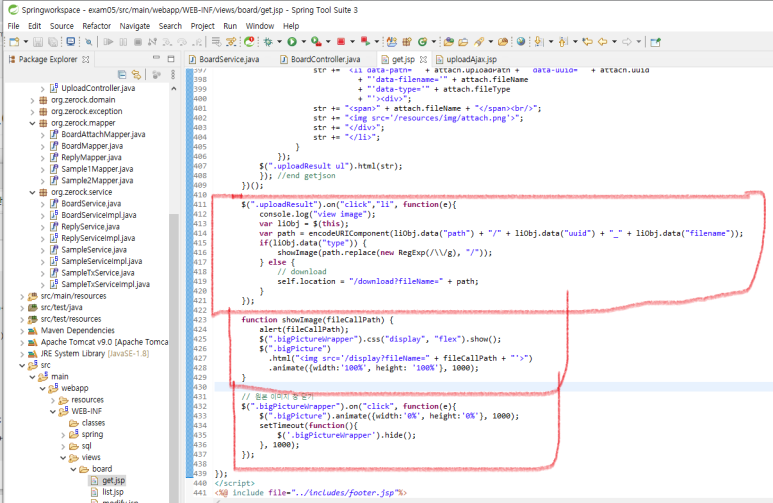The image size is (773, 503).
Task: Open the Window menu
Action: (260, 26)
